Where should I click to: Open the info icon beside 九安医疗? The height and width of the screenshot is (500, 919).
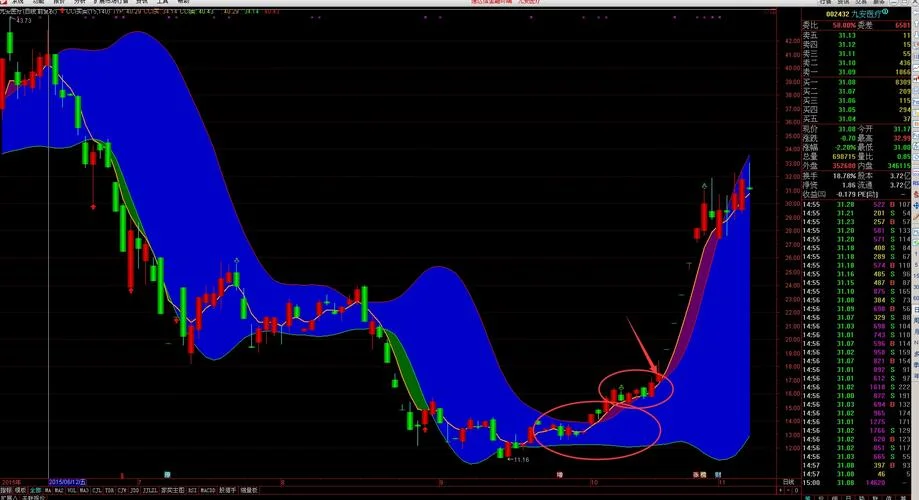click(886, 12)
